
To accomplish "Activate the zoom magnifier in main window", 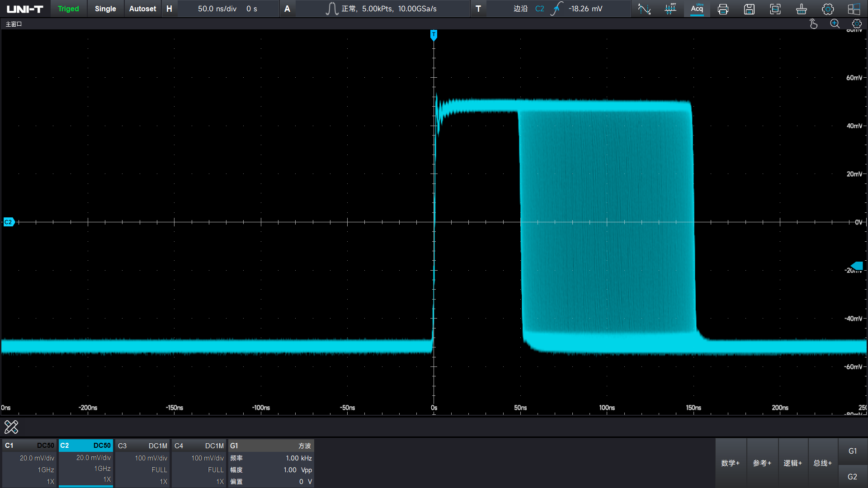I will click(x=835, y=24).
